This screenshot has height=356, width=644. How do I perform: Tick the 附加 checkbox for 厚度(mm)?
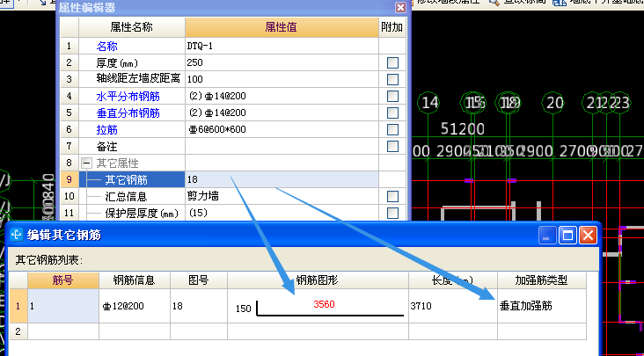392,62
